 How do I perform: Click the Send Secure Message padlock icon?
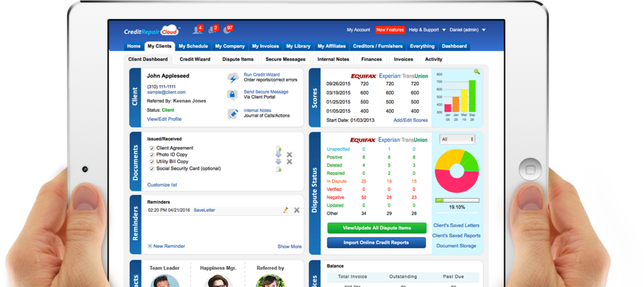coord(233,95)
